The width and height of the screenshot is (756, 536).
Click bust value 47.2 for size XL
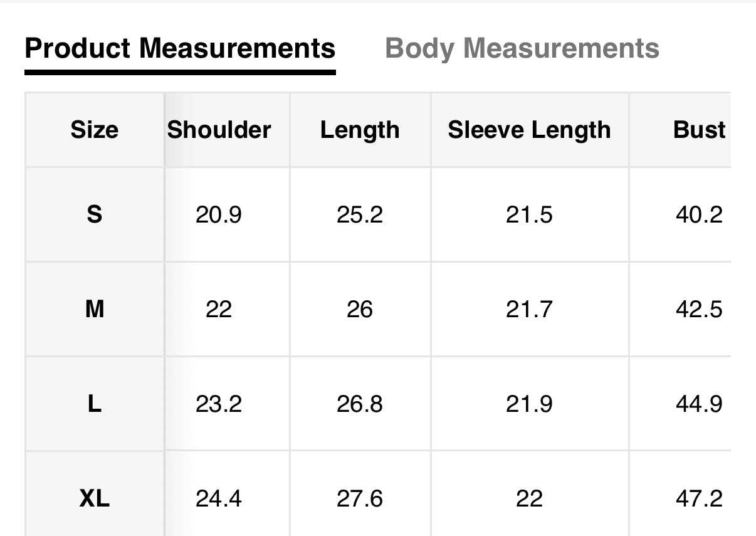(699, 498)
